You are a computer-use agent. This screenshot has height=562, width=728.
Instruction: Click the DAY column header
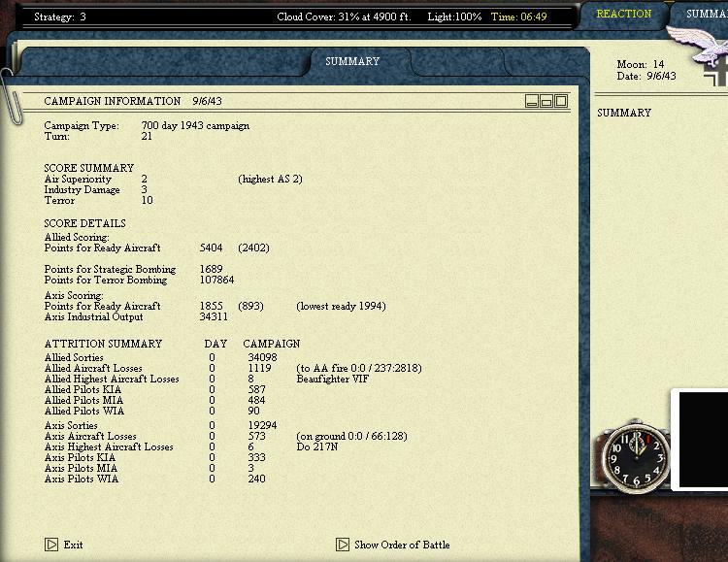[215, 344]
